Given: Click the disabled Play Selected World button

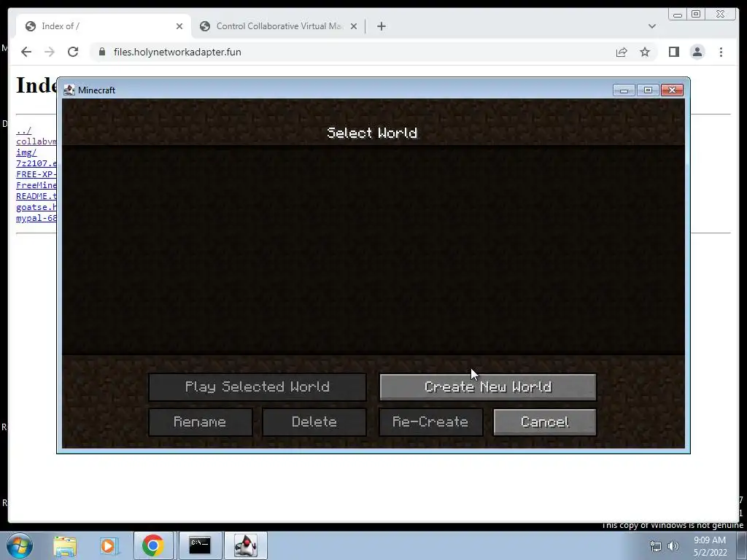Looking at the screenshot, I should (258, 386).
